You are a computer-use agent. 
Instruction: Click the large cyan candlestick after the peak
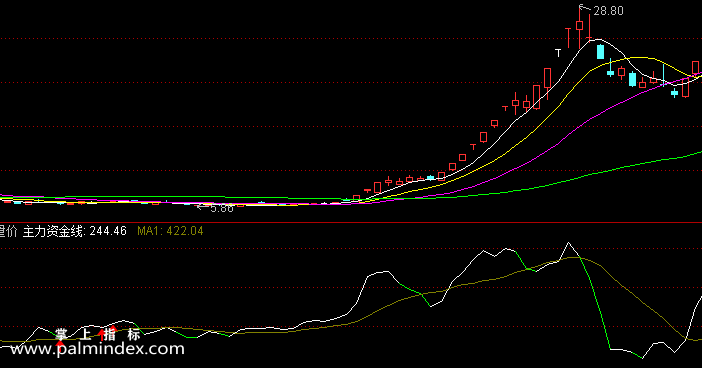(600, 52)
